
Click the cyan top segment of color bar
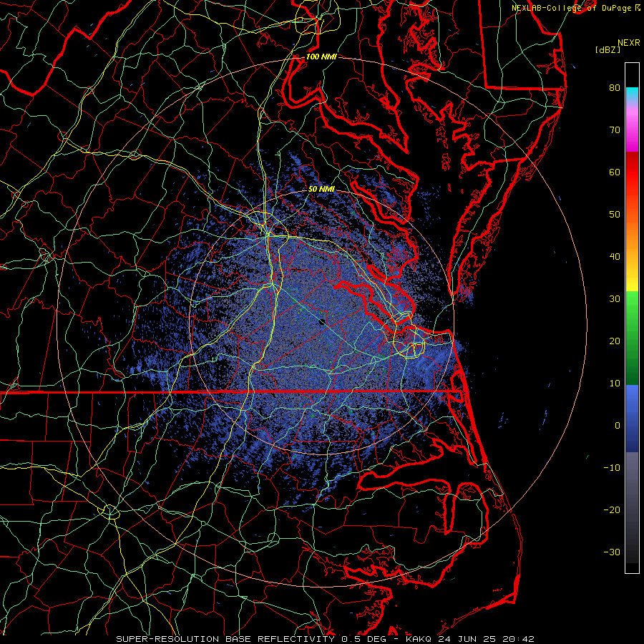point(632,94)
